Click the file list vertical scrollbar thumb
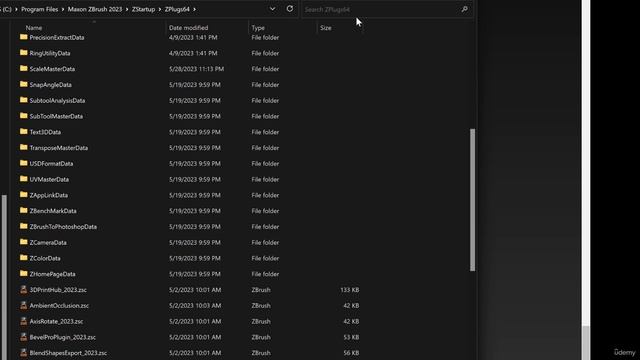Screen dimensions: 640x360 point(472,200)
